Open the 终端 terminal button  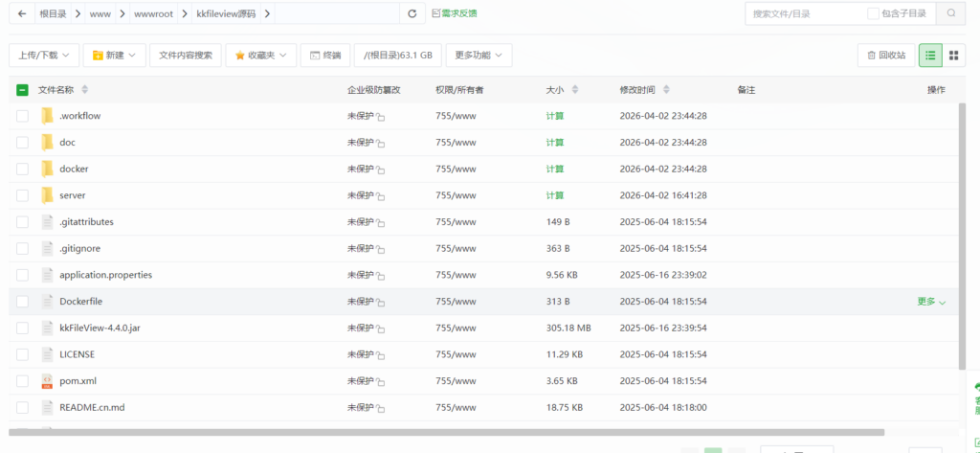coord(325,55)
